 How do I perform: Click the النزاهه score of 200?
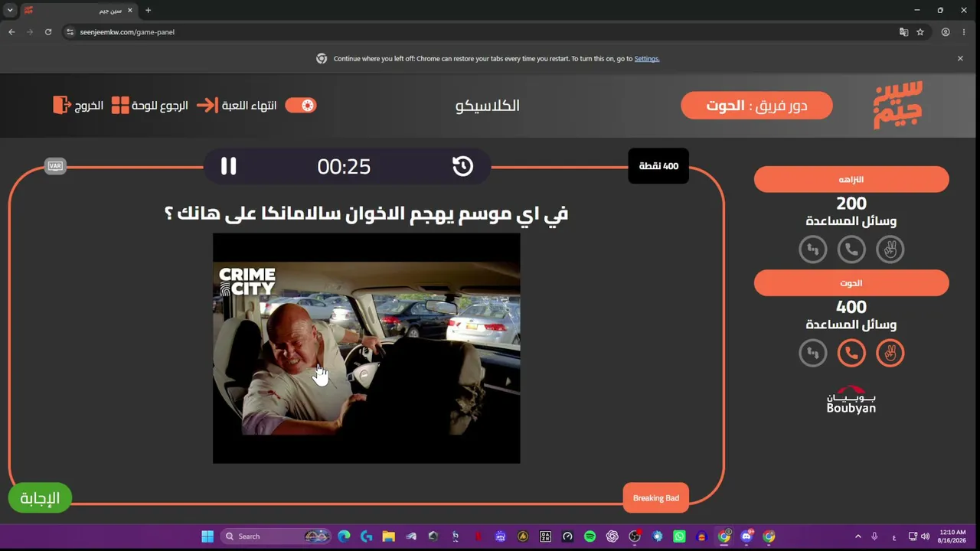851,204
